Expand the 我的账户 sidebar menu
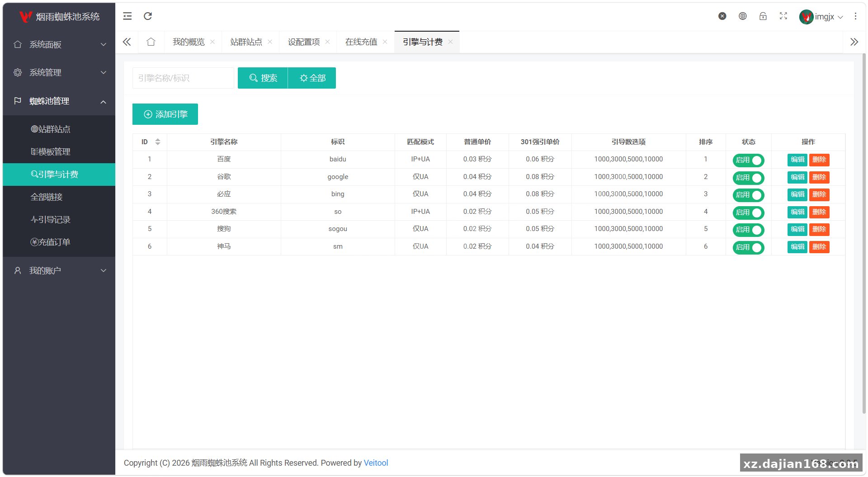The width and height of the screenshot is (868, 477). (59, 270)
